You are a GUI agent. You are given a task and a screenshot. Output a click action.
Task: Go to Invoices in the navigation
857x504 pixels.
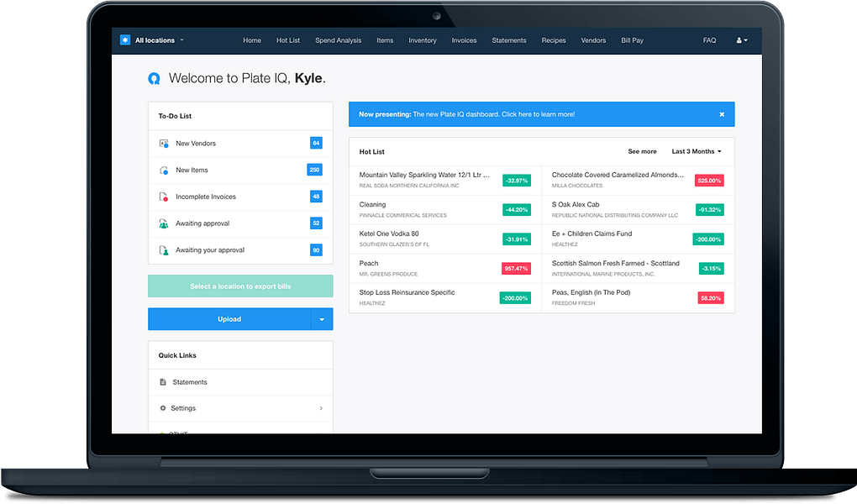(464, 40)
